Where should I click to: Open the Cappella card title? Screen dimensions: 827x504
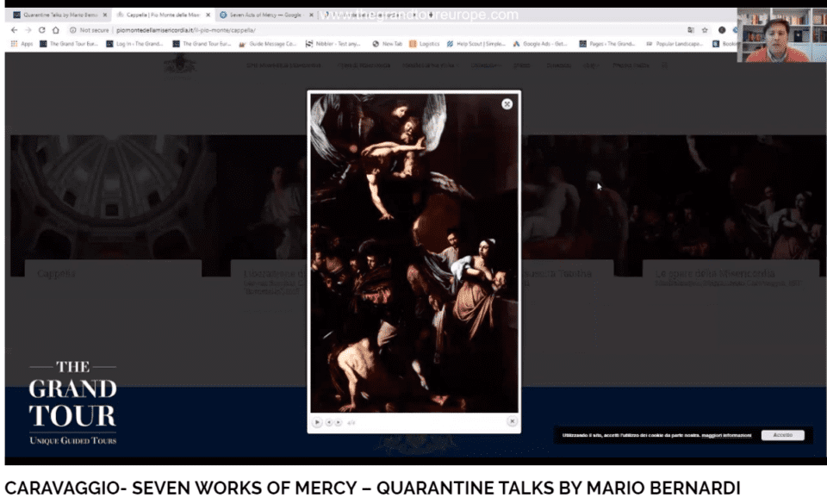click(x=56, y=274)
